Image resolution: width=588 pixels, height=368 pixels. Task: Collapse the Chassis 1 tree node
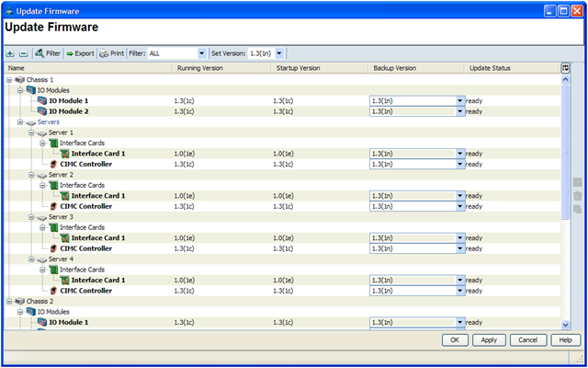point(8,80)
